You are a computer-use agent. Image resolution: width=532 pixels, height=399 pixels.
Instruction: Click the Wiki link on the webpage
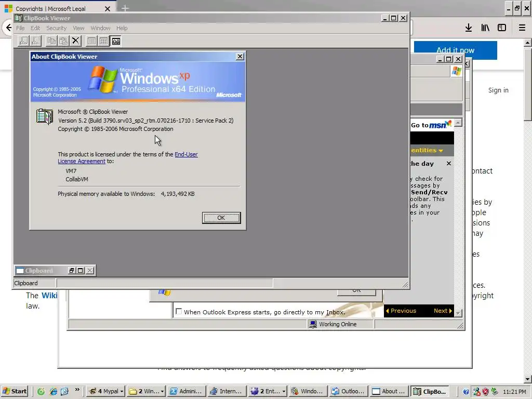click(x=49, y=296)
